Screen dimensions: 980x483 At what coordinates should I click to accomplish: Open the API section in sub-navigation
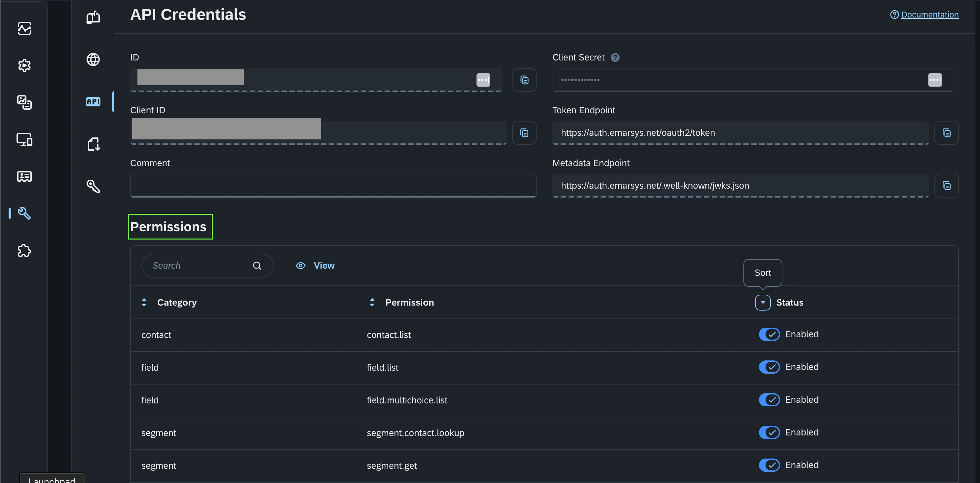coord(93,101)
